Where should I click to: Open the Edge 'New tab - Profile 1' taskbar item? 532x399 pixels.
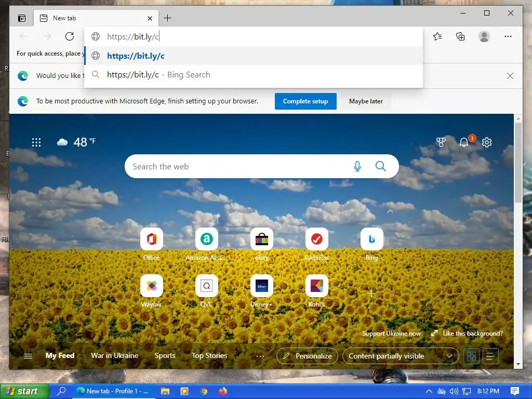coord(113,391)
